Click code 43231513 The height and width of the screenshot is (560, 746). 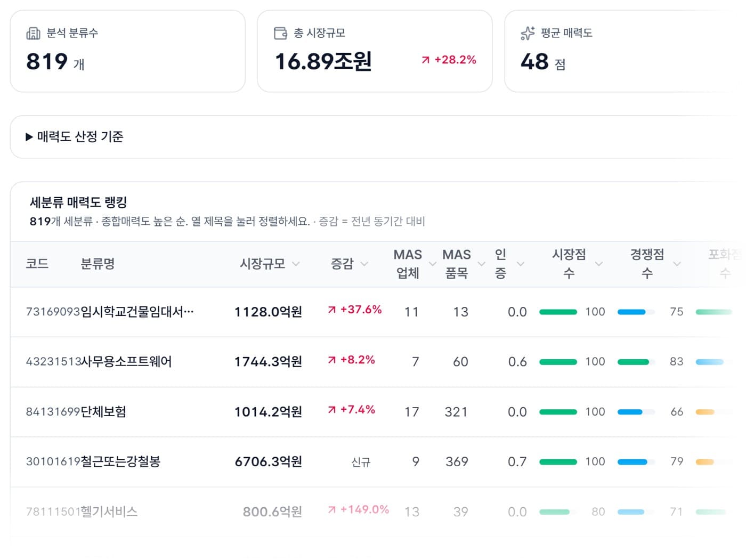pyautogui.click(x=53, y=362)
